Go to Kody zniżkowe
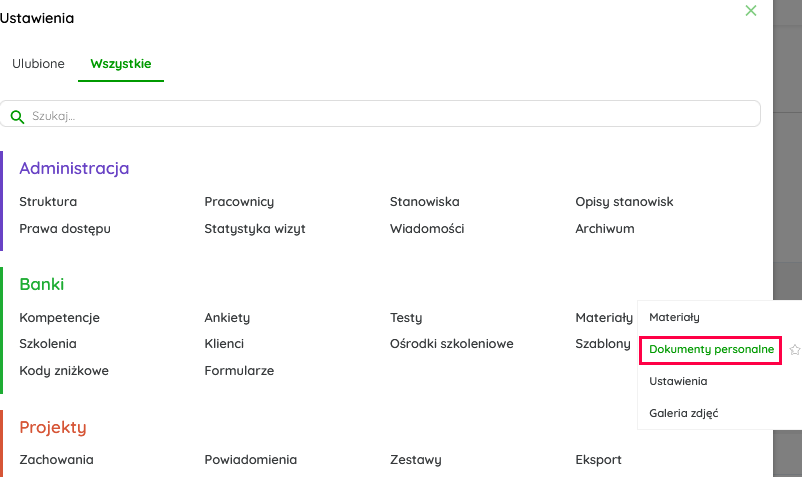 click(64, 371)
